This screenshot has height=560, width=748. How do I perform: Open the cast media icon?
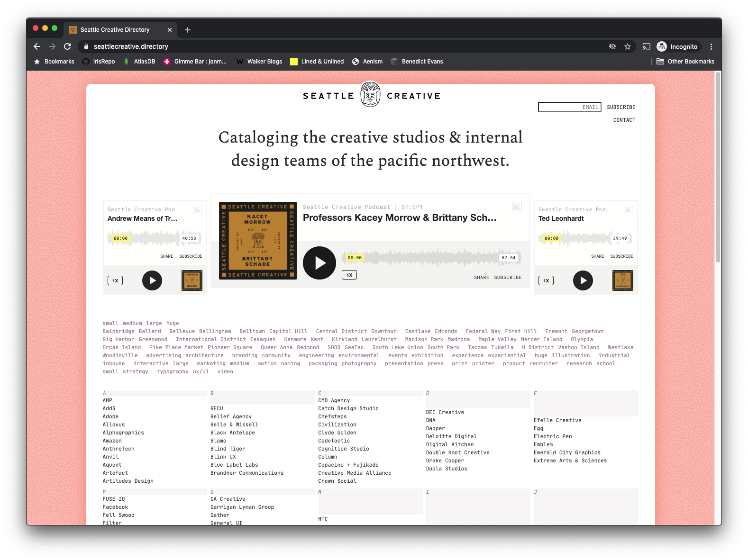pos(647,46)
